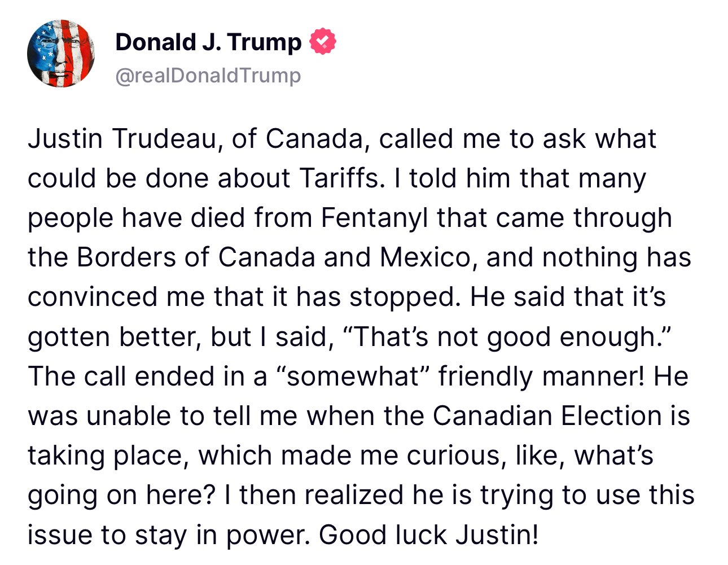Click the closing 'Good luck Justin!' text
728x565 pixels.
(429, 535)
